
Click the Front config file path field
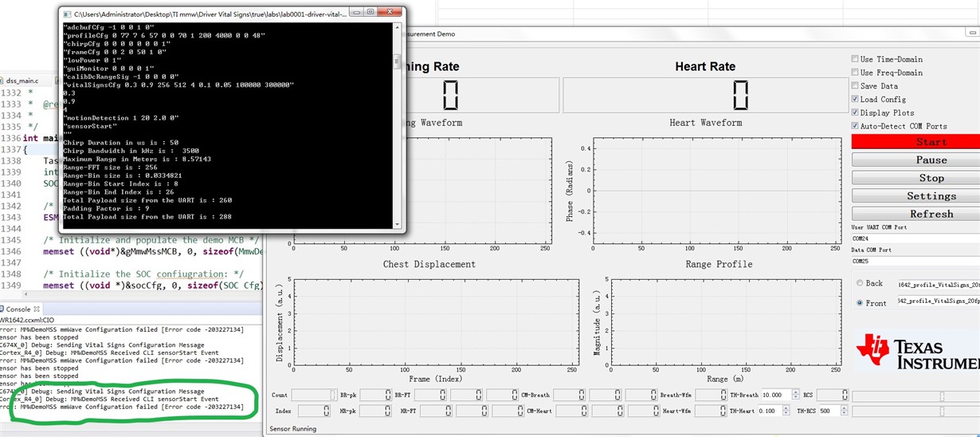click(939, 301)
